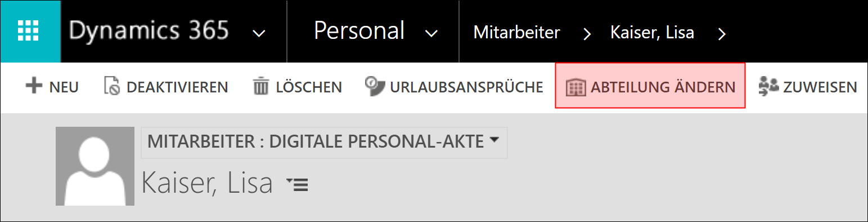Click the ZUWEISEN people icon

[768, 87]
